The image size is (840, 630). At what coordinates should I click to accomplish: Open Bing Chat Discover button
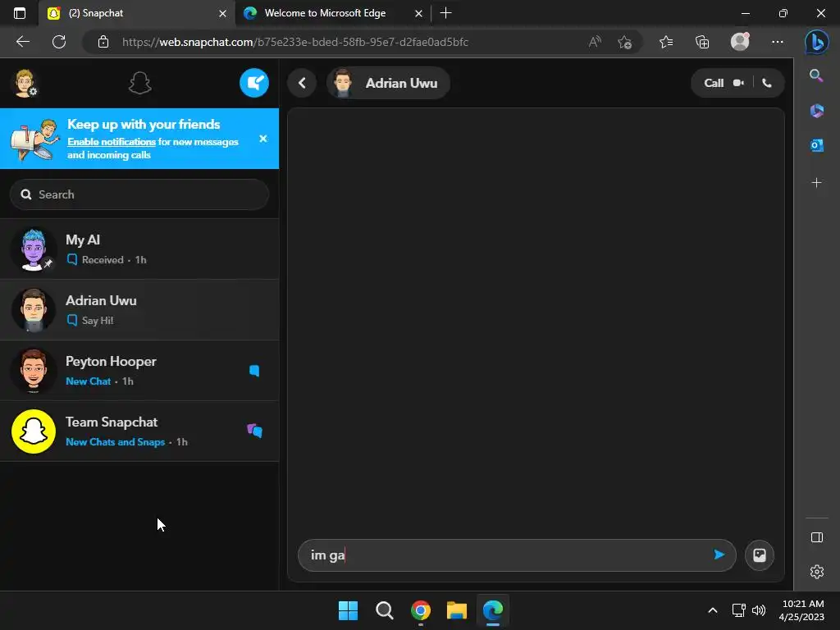[x=816, y=42]
